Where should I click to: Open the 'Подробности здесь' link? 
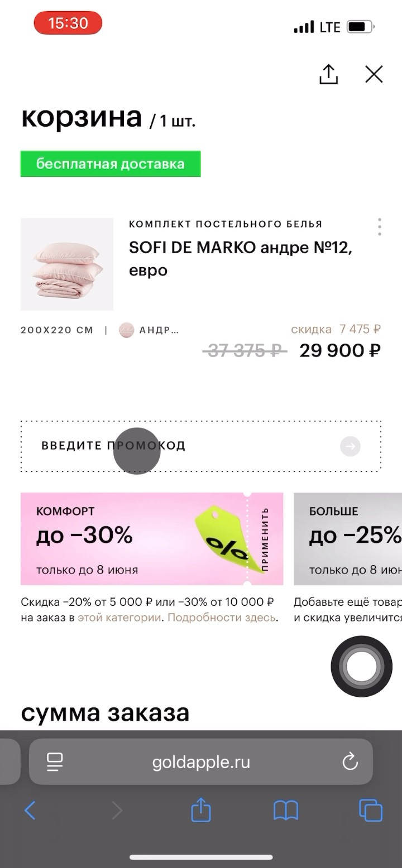[x=221, y=618]
